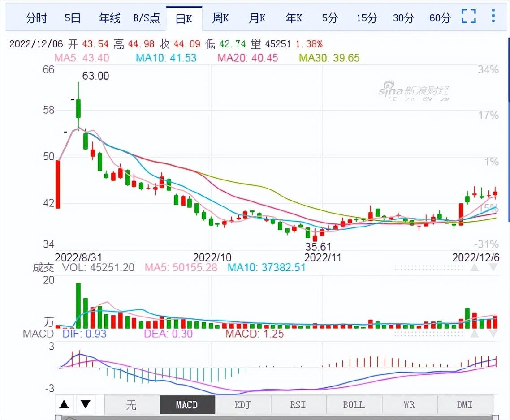
Task: Select the B/S点 tab
Action: pyautogui.click(x=147, y=18)
